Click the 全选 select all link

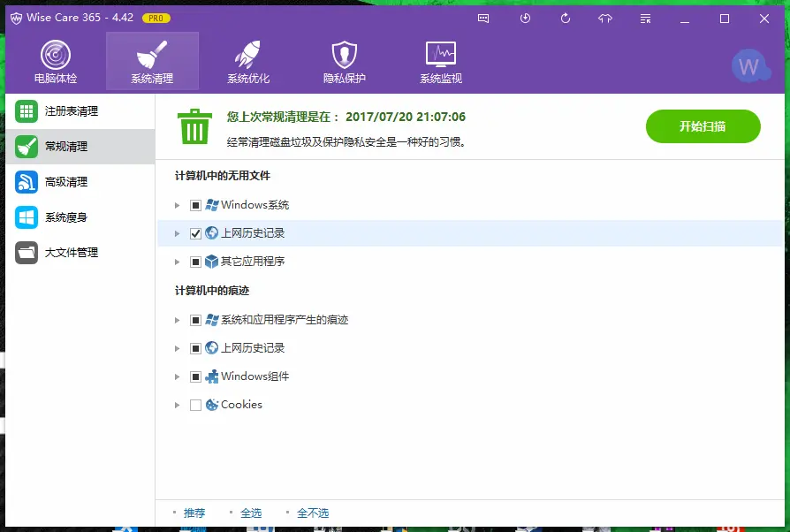click(251, 513)
